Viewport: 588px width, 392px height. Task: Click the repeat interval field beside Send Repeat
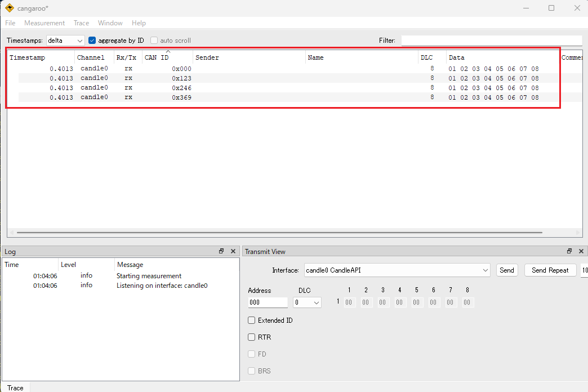click(584, 270)
